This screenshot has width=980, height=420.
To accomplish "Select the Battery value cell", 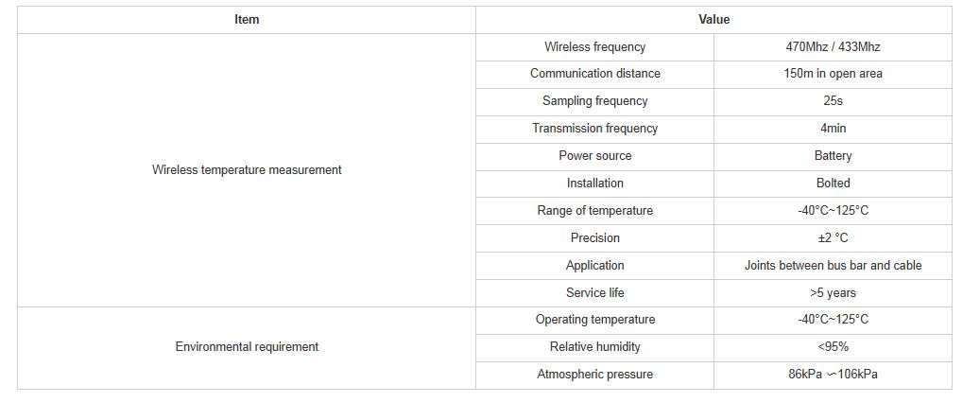I will click(833, 156).
